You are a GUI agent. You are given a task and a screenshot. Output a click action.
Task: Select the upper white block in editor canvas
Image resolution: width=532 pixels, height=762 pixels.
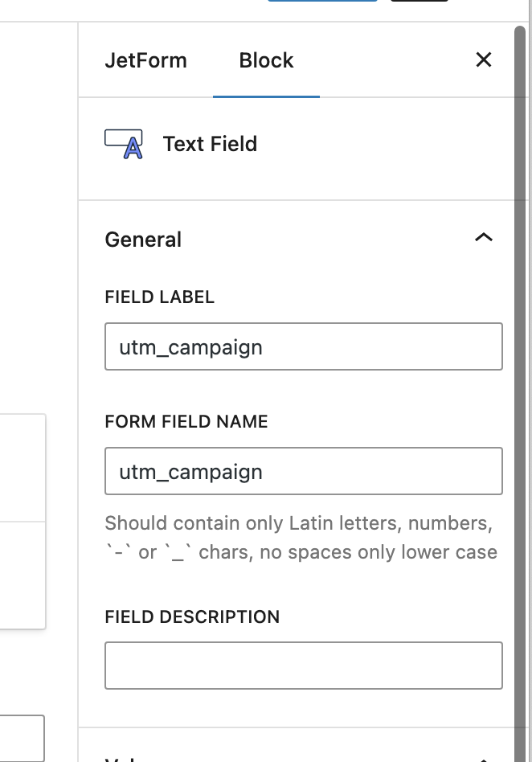pyautogui.click(x=23, y=468)
